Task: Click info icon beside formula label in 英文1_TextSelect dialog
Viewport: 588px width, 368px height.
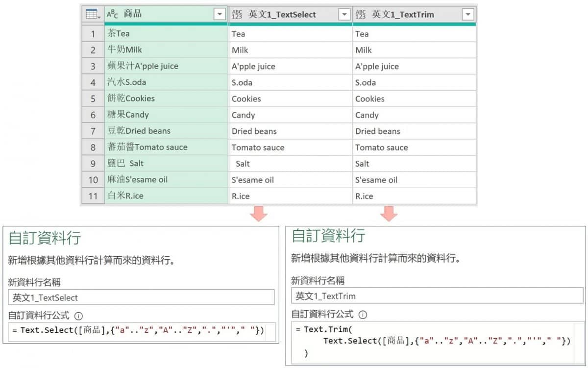Action: click(79, 316)
